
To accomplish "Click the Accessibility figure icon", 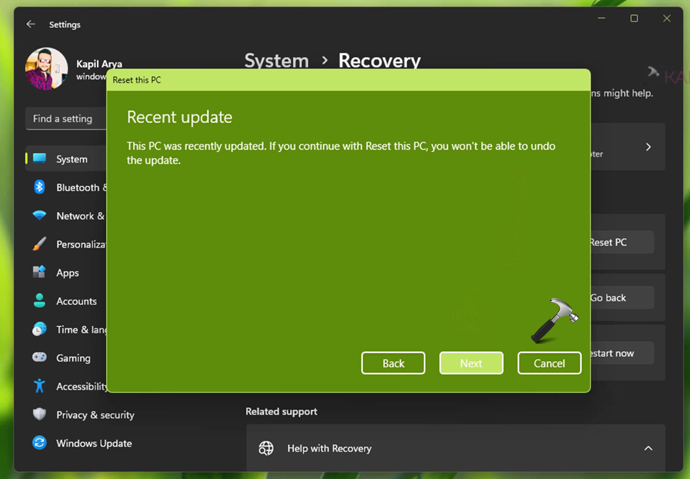I will [40, 386].
